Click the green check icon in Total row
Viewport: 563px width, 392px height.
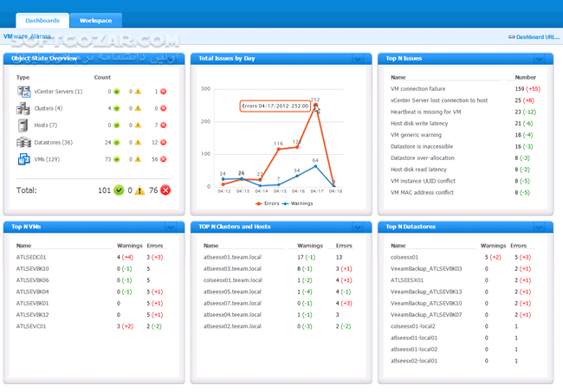119,190
